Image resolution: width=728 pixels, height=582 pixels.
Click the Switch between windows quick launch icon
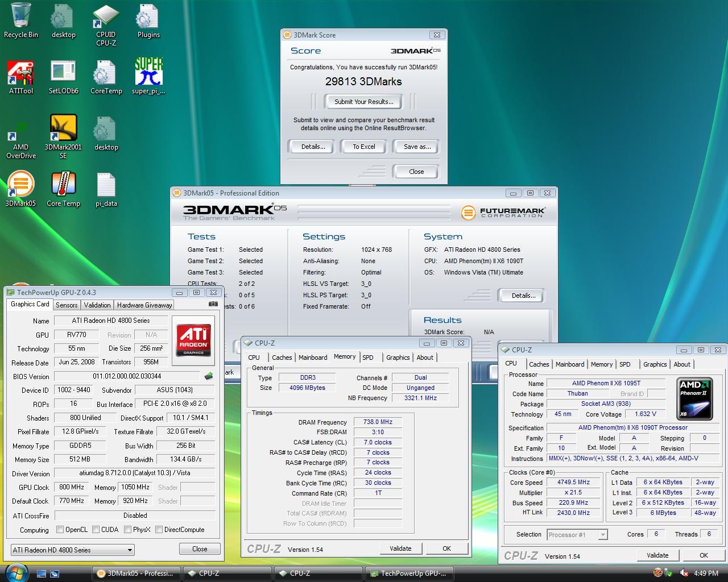pos(55,573)
